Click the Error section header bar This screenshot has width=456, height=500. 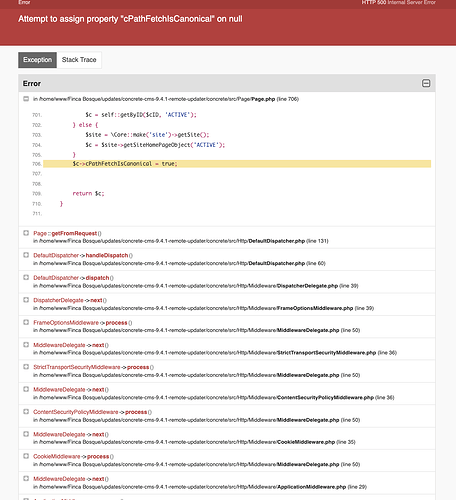(227, 83)
